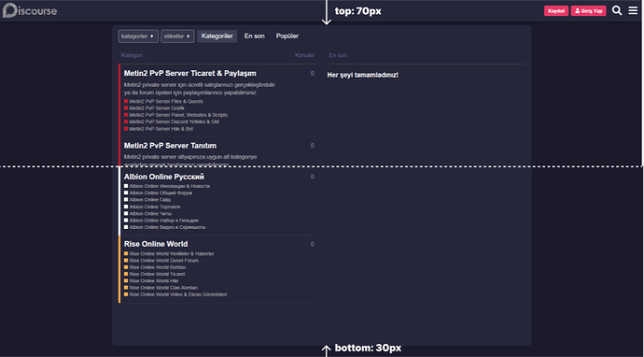This screenshot has width=644, height=357.
Task: Click the Kategori column header
Action: coord(132,55)
